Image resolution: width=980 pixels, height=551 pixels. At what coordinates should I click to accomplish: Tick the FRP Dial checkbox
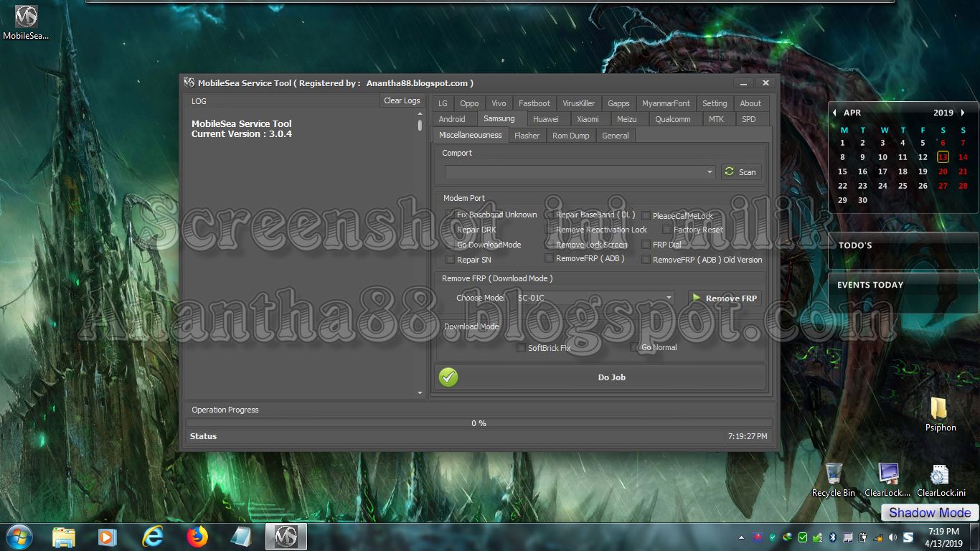coord(646,245)
